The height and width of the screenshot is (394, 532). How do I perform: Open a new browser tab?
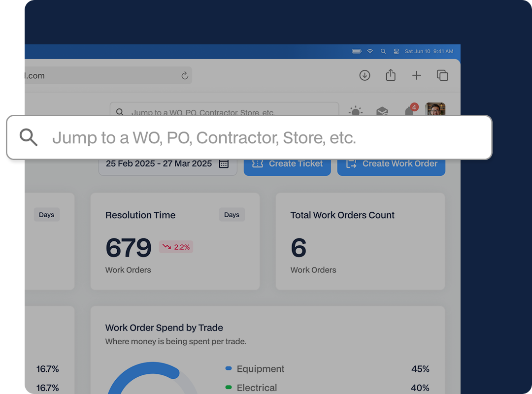[417, 75]
